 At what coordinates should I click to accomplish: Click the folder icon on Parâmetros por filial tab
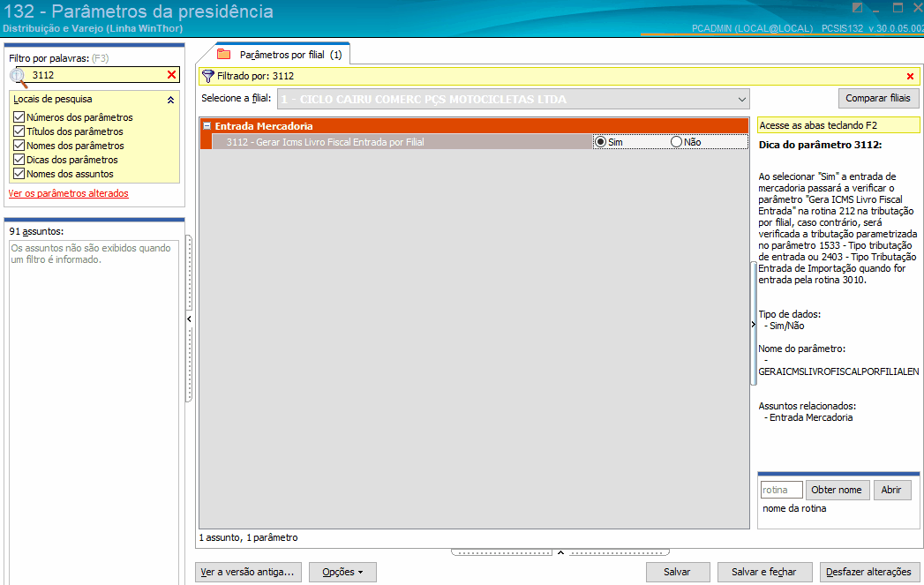point(224,54)
